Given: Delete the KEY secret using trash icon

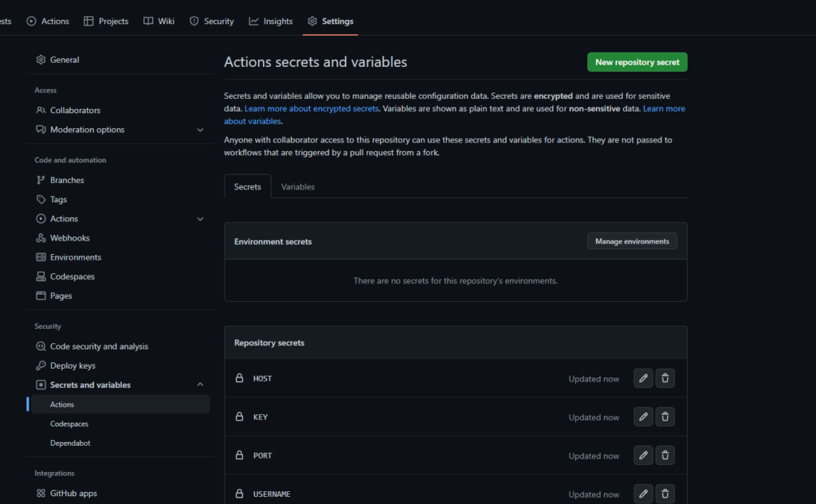Looking at the screenshot, I should click(x=665, y=416).
